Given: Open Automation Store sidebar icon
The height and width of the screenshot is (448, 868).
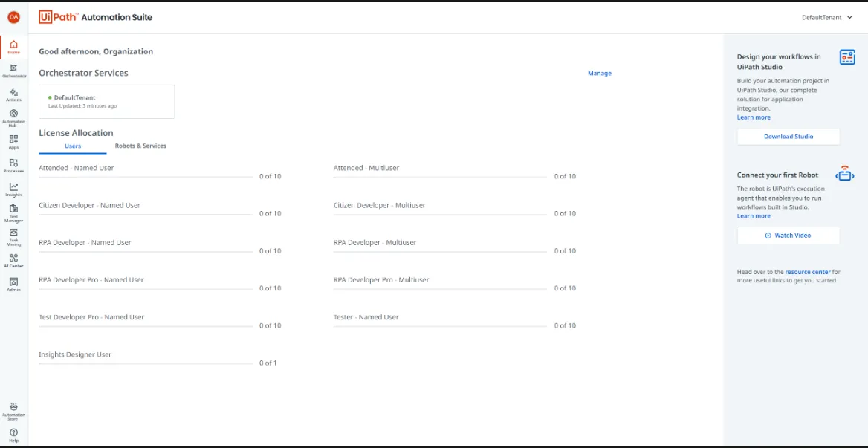Looking at the screenshot, I should pos(14,412).
